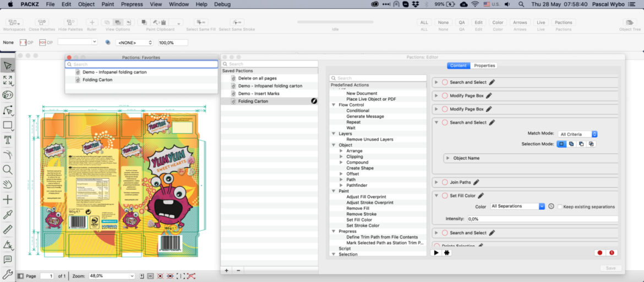
Task: Edit Set Fill Color action pencil
Action: [481, 196]
